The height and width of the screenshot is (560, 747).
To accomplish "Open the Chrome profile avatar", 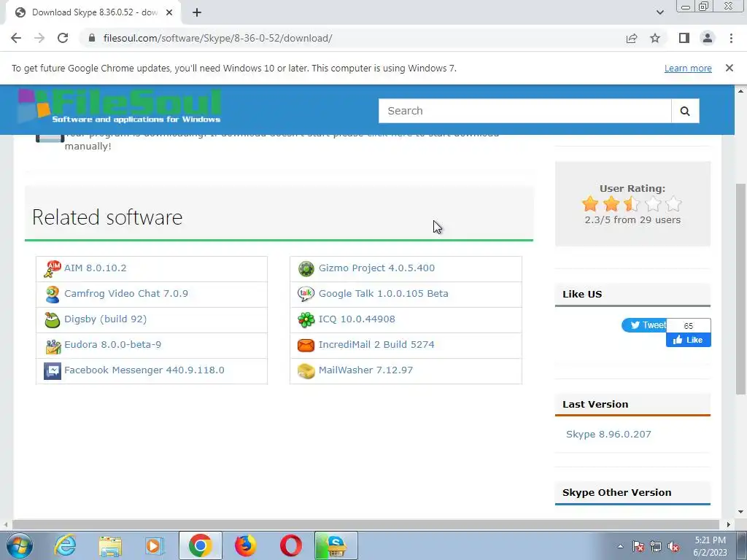I will pyautogui.click(x=708, y=38).
